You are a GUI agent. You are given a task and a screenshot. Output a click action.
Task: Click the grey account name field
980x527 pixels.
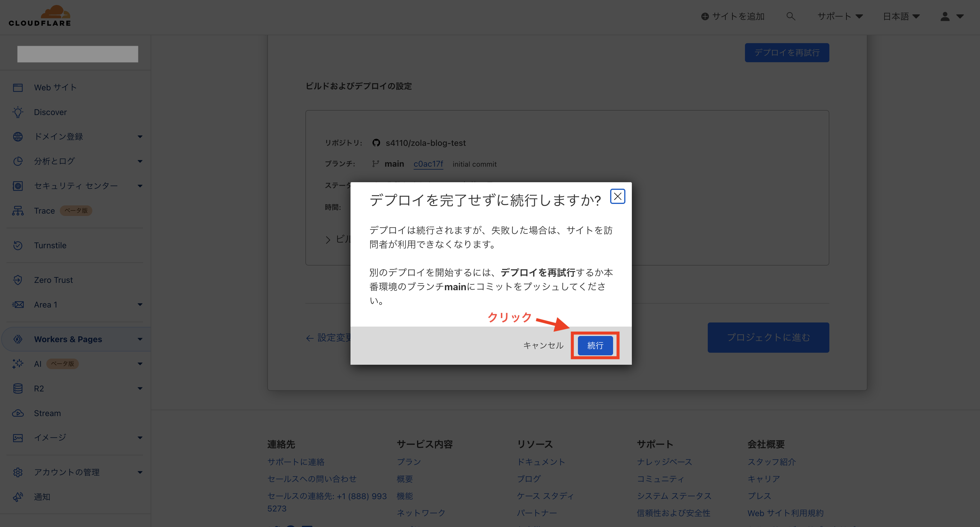tap(78, 54)
